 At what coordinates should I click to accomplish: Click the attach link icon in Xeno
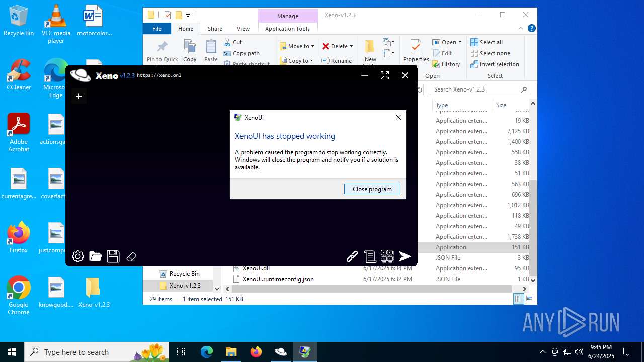click(x=352, y=257)
